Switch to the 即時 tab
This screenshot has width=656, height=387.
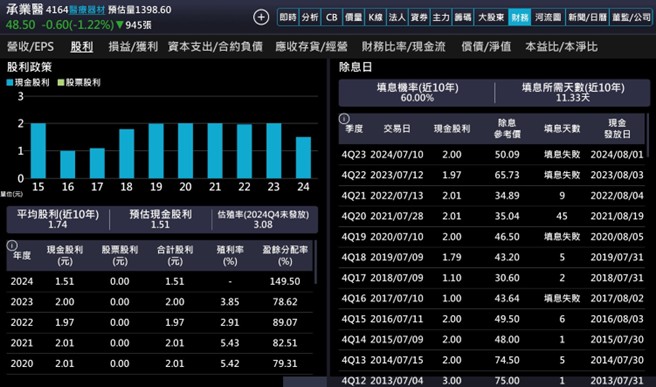288,18
